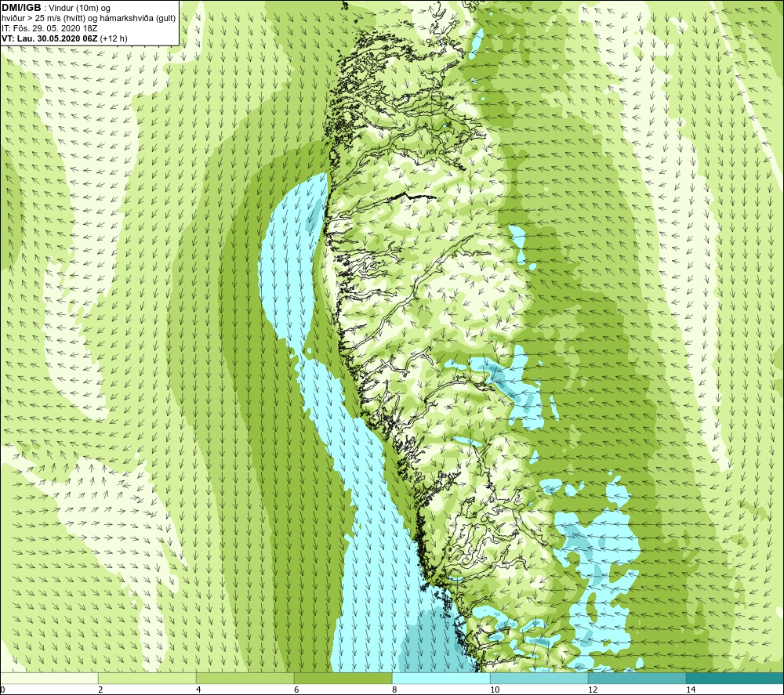
Task: Click the 'IT: Fös. 29. 05. 2020 18Z' line
Action: point(49,28)
